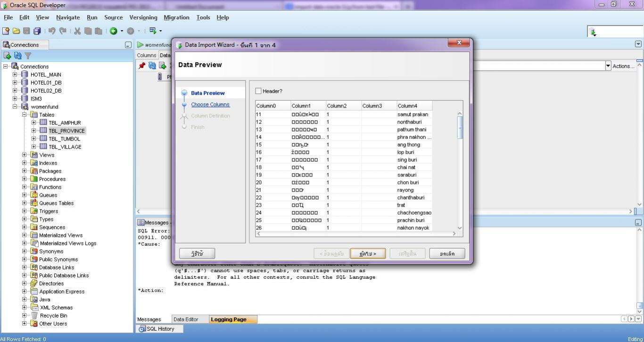Select Application Express in the tree

62,292
